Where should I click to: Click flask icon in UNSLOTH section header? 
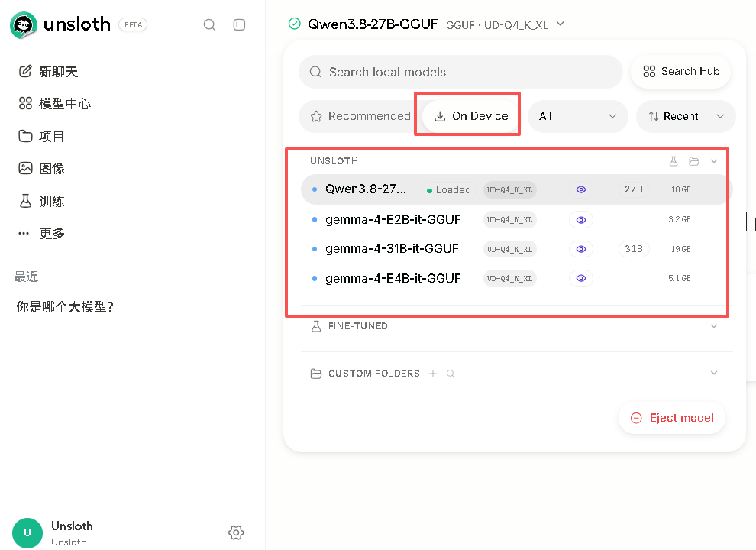coord(674,161)
